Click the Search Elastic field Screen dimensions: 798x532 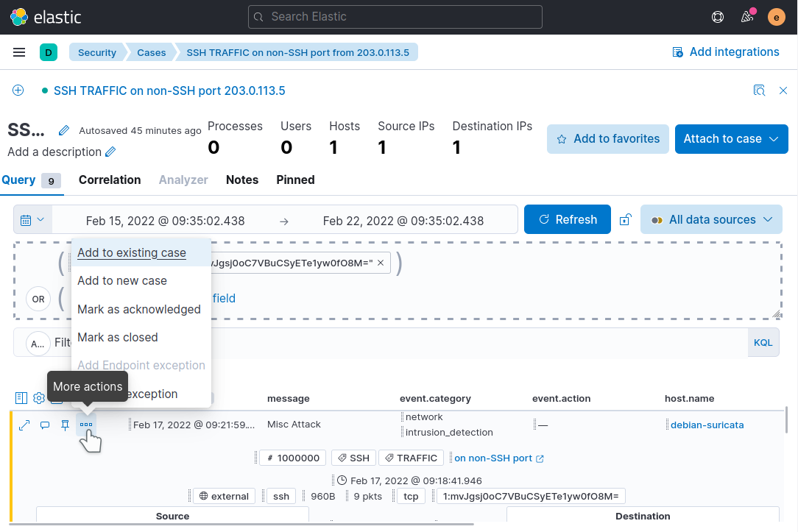tap(395, 17)
